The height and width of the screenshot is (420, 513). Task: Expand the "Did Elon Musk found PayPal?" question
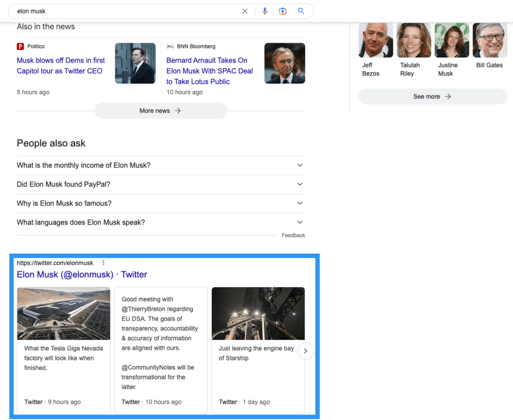click(161, 184)
